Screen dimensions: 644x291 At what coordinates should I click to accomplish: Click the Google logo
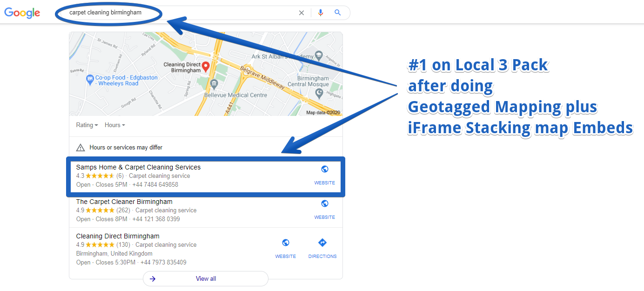(x=22, y=13)
